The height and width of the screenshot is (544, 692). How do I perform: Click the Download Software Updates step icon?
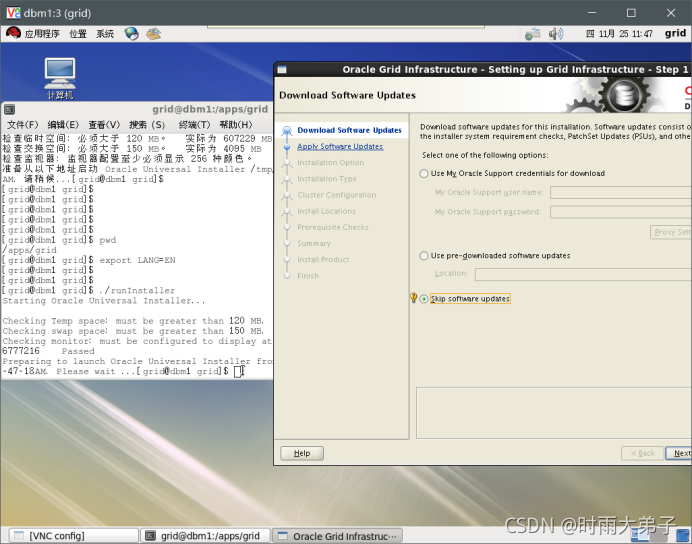point(287,130)
